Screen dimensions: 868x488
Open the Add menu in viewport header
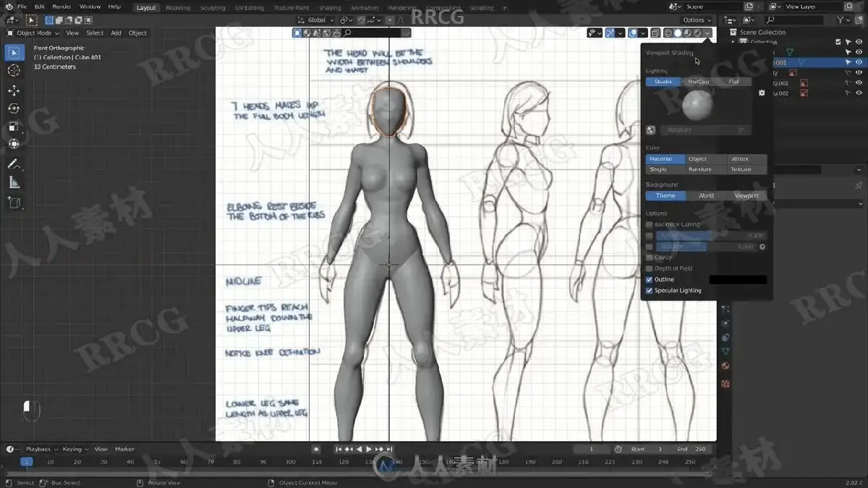[x=116, y=33]
